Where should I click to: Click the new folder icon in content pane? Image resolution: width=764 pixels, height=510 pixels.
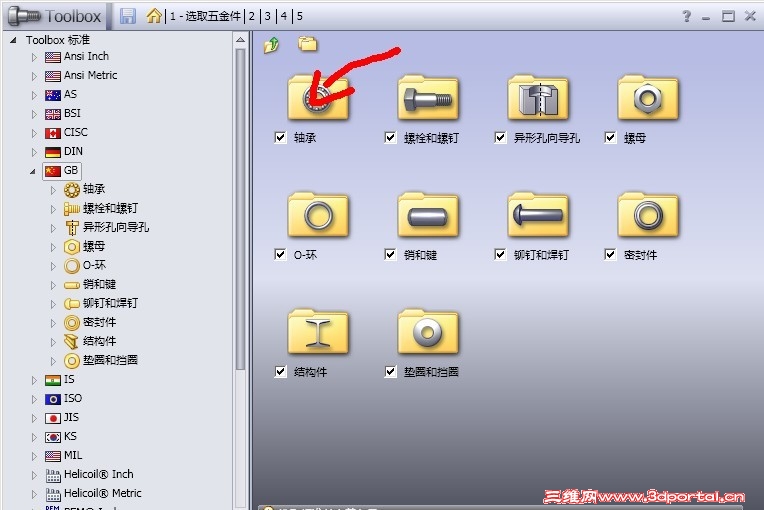click(307, 44)
